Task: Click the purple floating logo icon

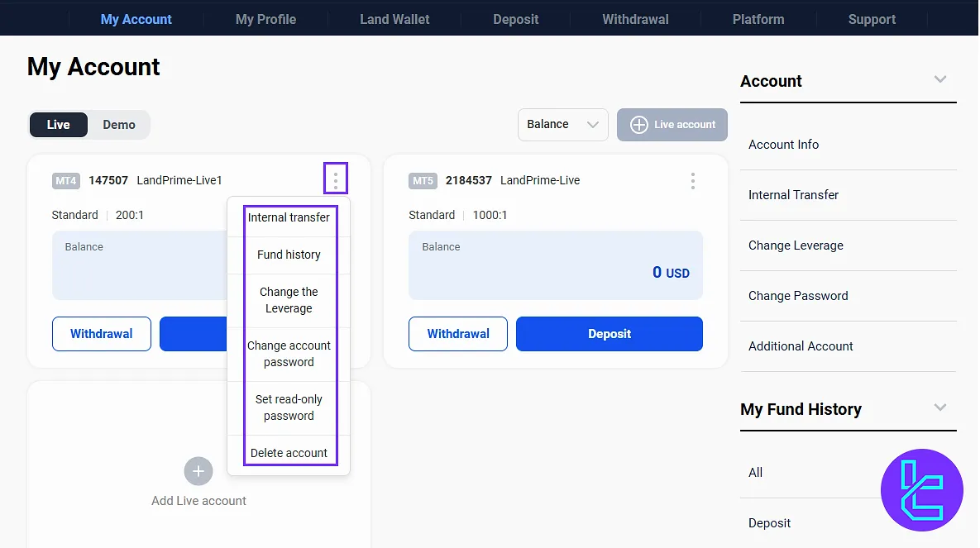Action: click(922, 490)
